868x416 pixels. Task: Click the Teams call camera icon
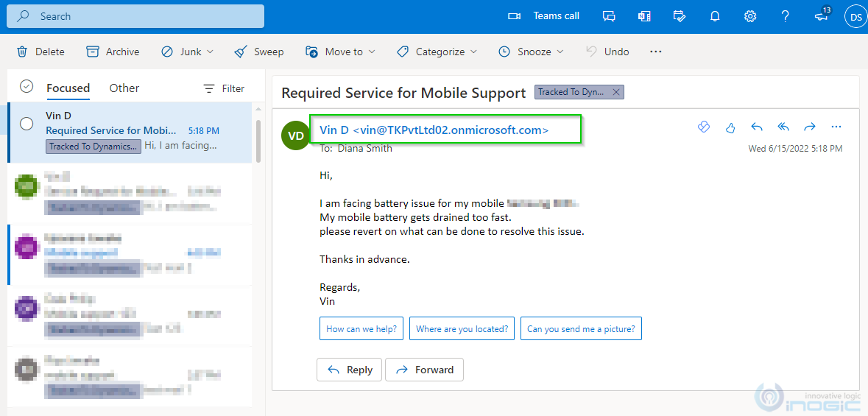(x=515, y=16)
